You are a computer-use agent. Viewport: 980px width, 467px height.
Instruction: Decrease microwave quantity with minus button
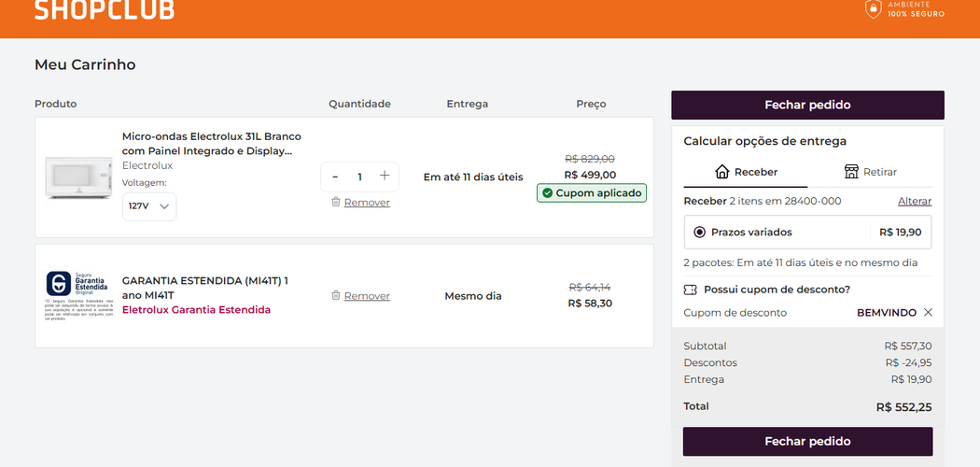[x=335, y=177]
